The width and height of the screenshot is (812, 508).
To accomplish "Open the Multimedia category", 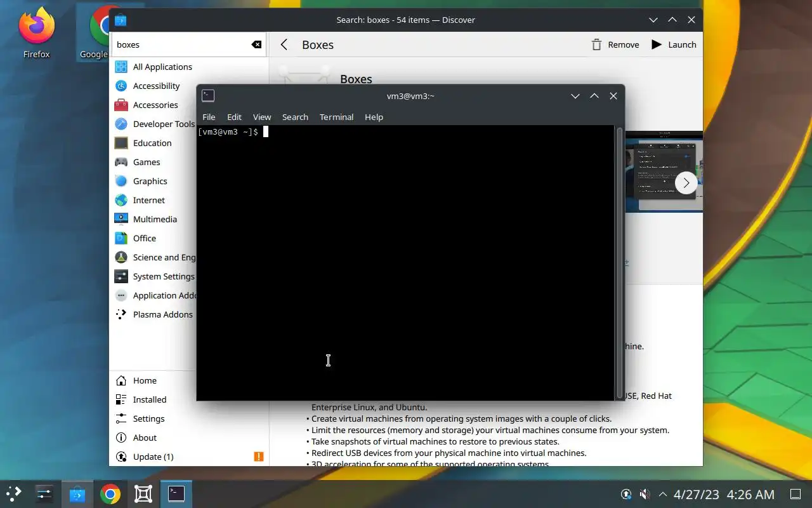I will click(154, 219).
